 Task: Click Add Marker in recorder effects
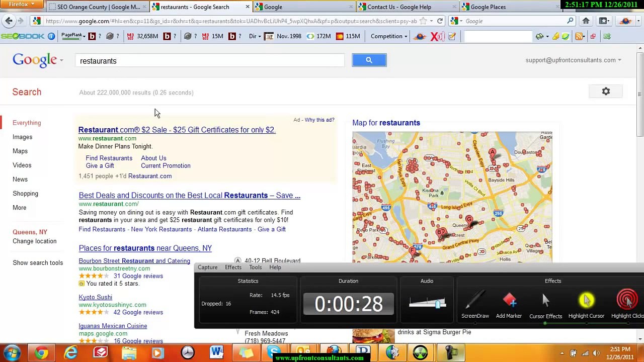pos(509,305)
